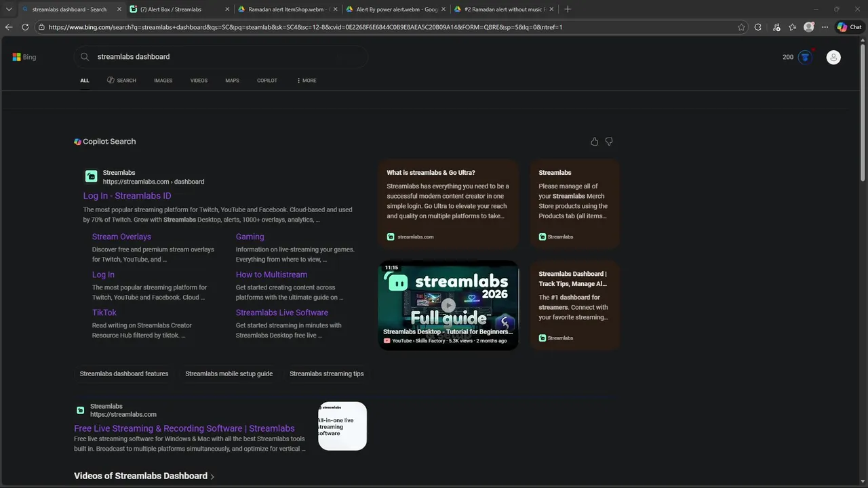The width and height of the screenshot is (868, 488).
Task: Open the MAPS tab
Action: coord(232,81)
